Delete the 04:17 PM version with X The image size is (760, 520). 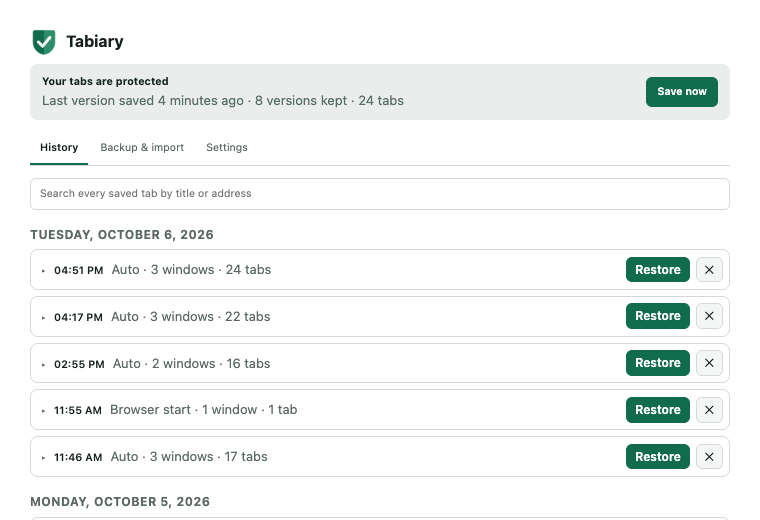[x=709, y=316]
